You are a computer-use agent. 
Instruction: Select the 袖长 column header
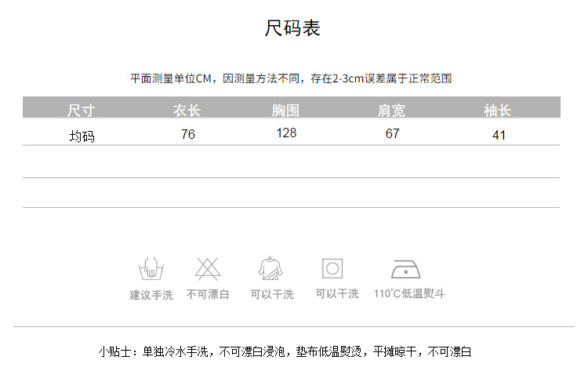(x=498, y=110)
